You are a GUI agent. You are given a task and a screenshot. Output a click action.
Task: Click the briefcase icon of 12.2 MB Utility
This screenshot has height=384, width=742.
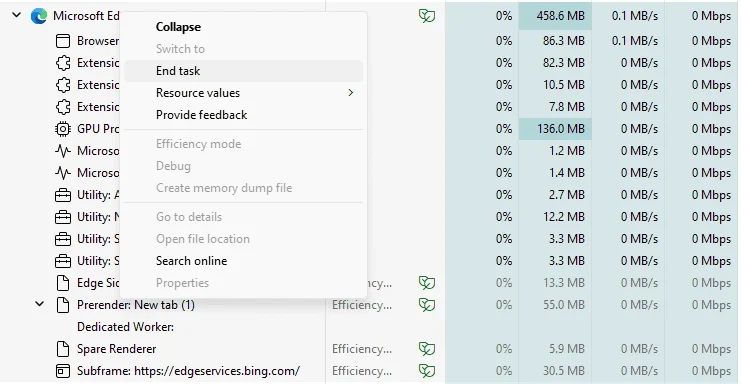tap(63, 217)
